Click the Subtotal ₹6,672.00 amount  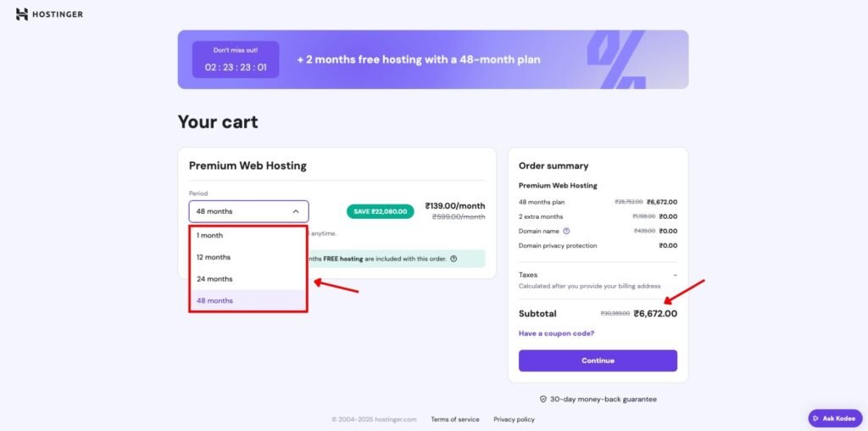coord(655,314)
